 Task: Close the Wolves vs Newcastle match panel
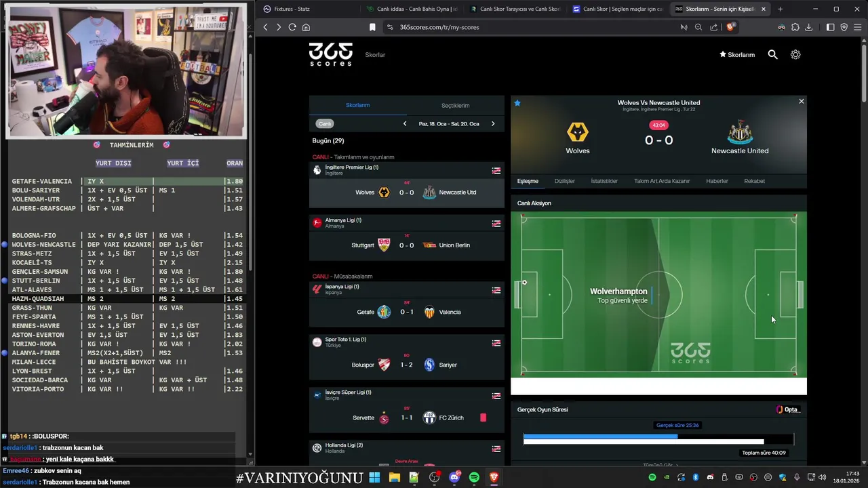pyautogui.click(x=801, y=101)
